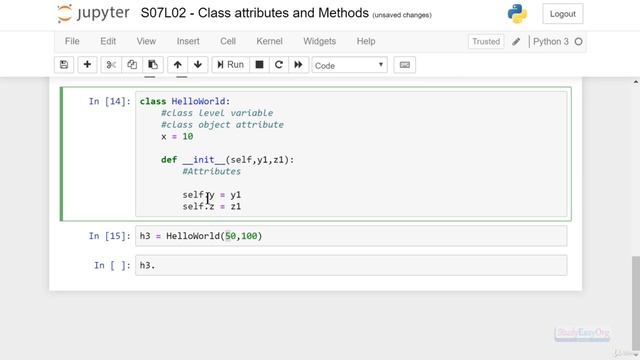Click the def __init__ line
Viewport: 640px width, 360px height.
(227, 160)
